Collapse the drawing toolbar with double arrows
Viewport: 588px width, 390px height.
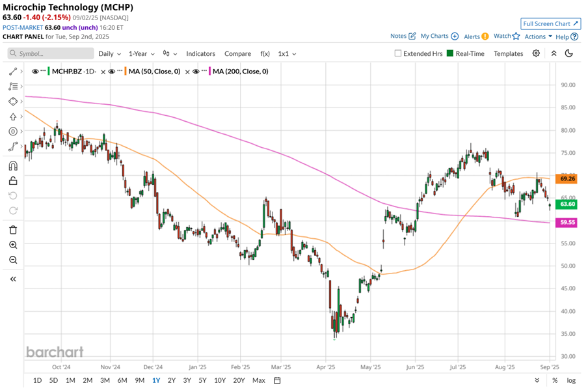tap(13, 279)
